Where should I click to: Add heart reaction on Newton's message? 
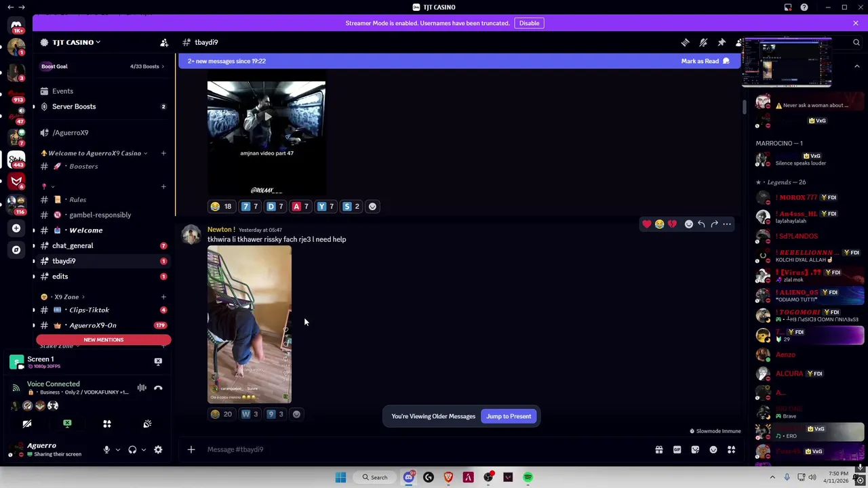[x=647, y=224]
